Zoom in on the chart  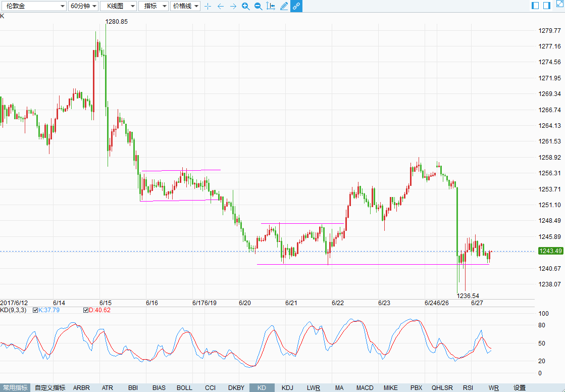pos(245,6)
